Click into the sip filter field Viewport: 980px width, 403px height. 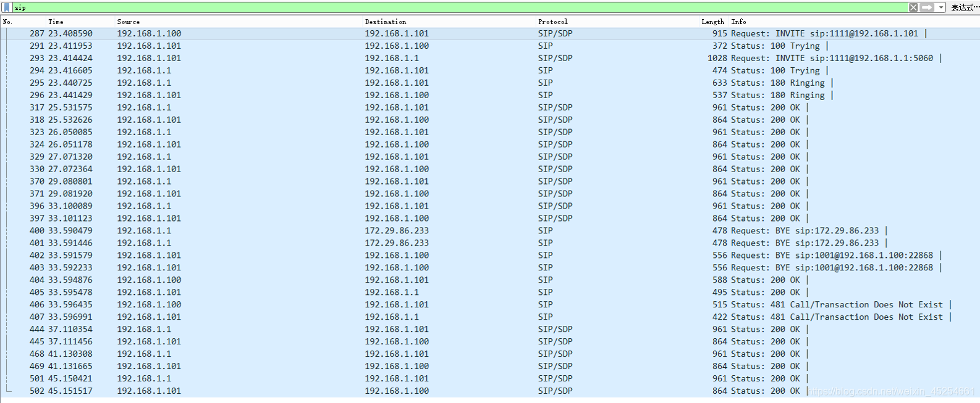(x=460, y=7)
